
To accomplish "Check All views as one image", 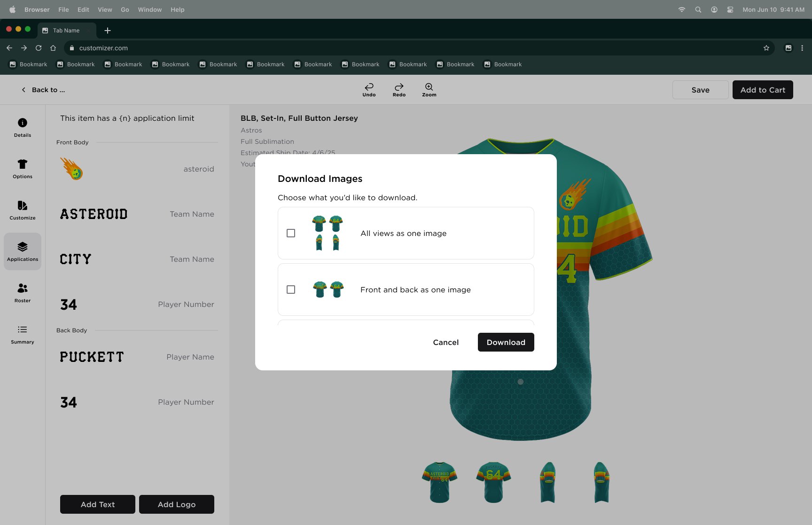I will pos(291,233).
